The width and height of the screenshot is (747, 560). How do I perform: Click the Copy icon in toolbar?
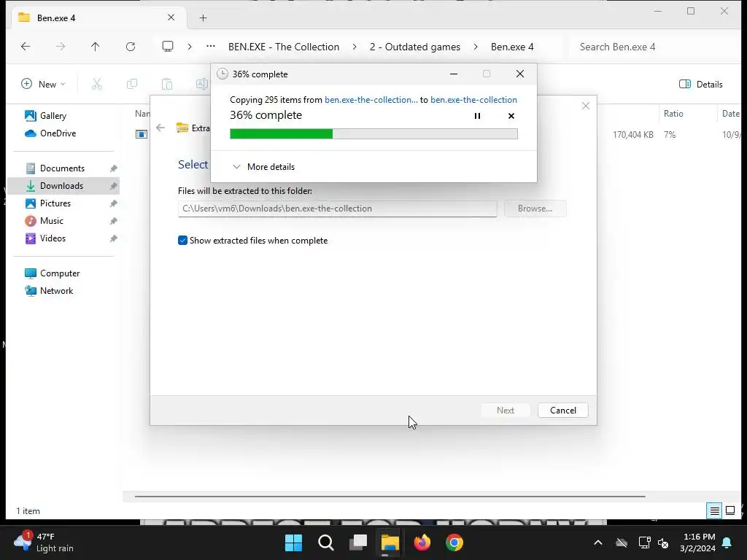132,85
